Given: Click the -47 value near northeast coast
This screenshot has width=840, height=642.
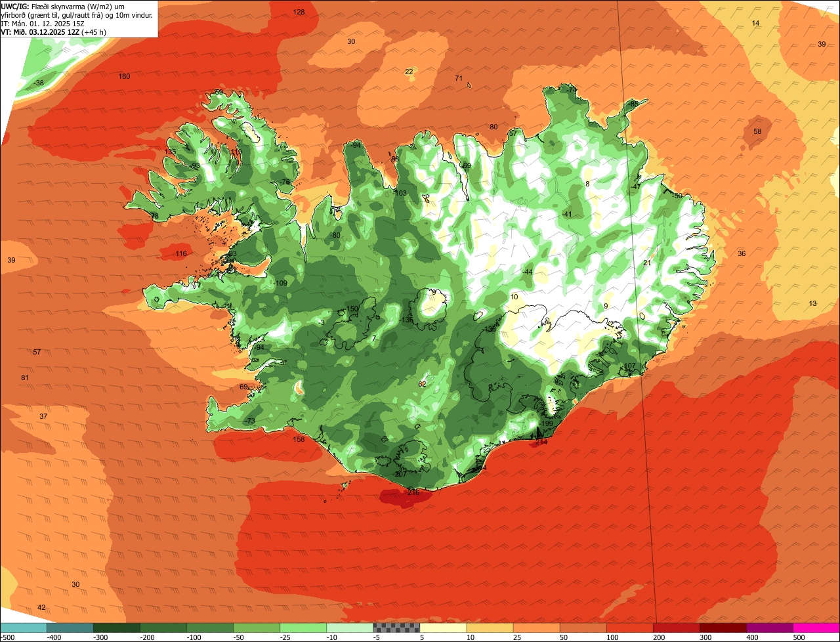Looking at the screenshot, I should 635,186.
